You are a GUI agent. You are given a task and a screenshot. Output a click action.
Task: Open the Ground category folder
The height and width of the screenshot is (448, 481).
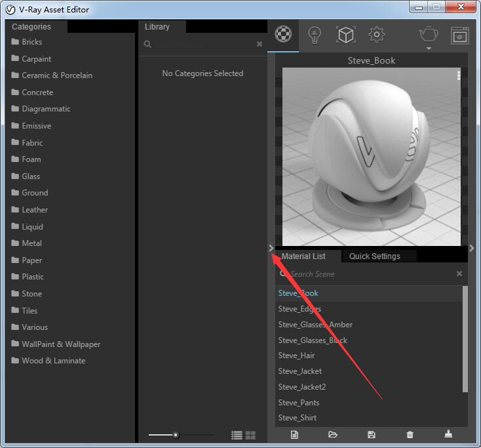[29, 193]
